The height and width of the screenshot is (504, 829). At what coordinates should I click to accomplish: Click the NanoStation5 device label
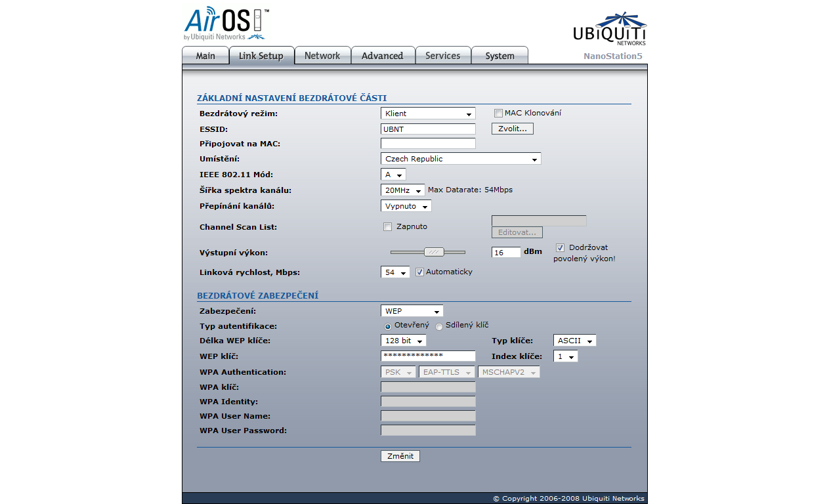(613, 56)
